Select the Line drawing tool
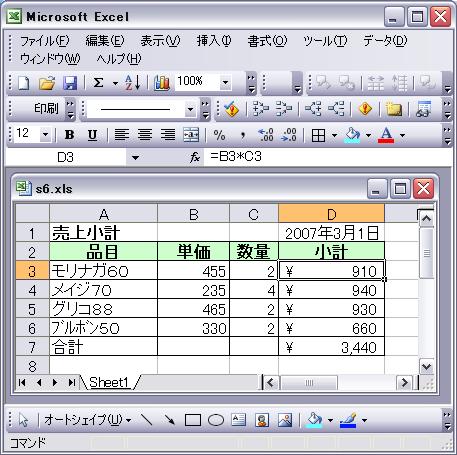This screenshot has width=457, height=455. pos(146,420)
